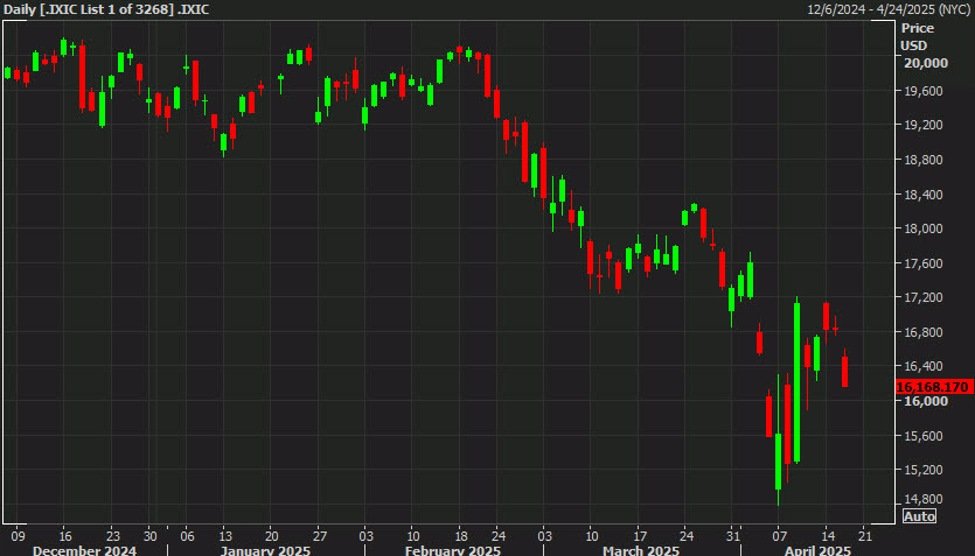
Task: Open the 12/6/2024 - 4/24/2025 date range
Action: [889, 9]
